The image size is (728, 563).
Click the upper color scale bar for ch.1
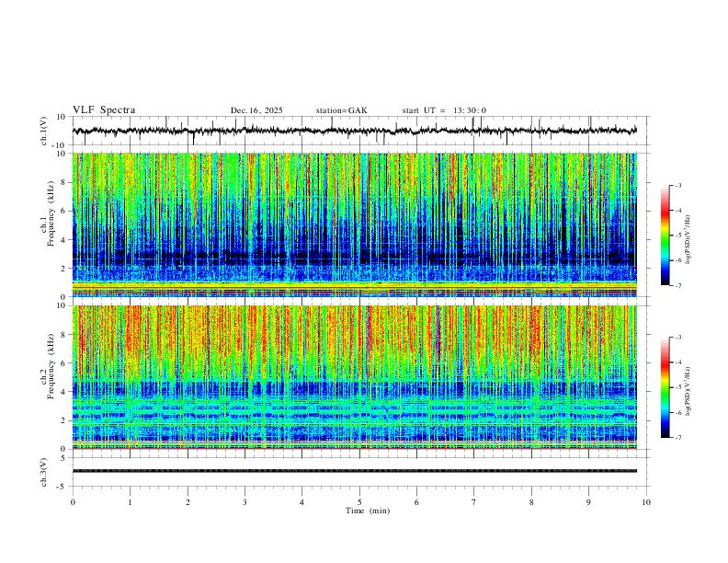coord(665,236)
